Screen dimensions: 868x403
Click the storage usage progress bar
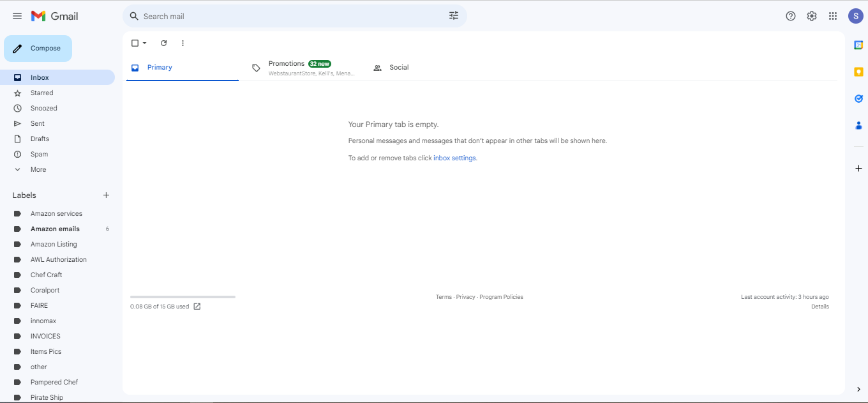pyautogui.click(x=183, y=297)
